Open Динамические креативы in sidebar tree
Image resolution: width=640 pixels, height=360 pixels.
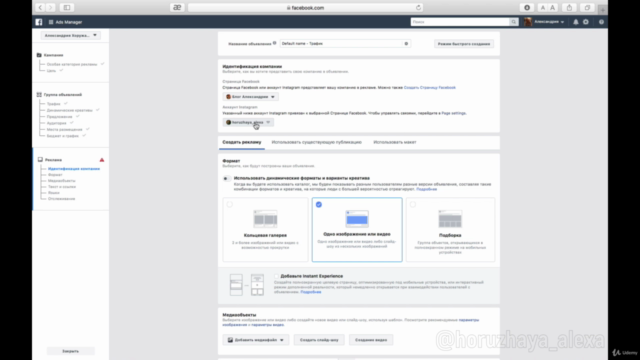pos(69,110)
